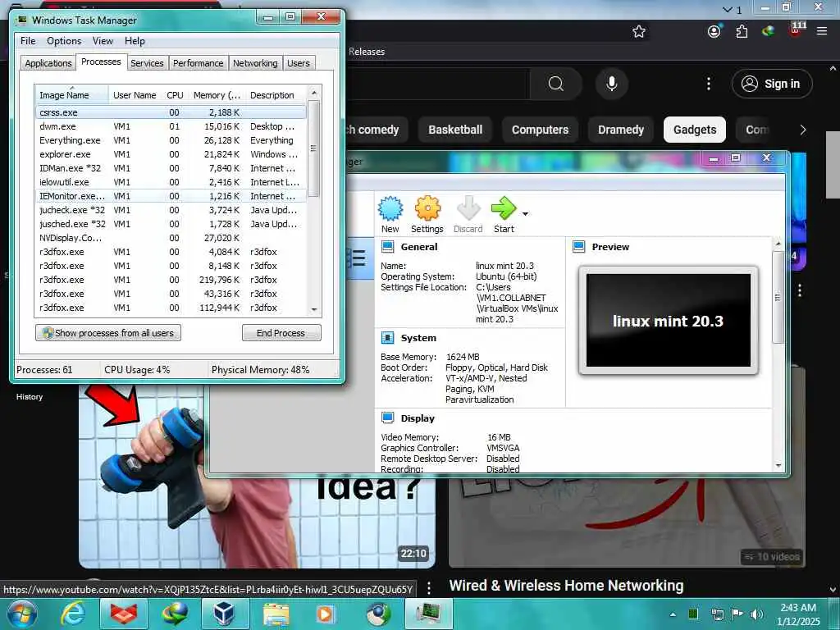
Task: Click the Task Manager process list scrollbar
Action: coord(314,148)
